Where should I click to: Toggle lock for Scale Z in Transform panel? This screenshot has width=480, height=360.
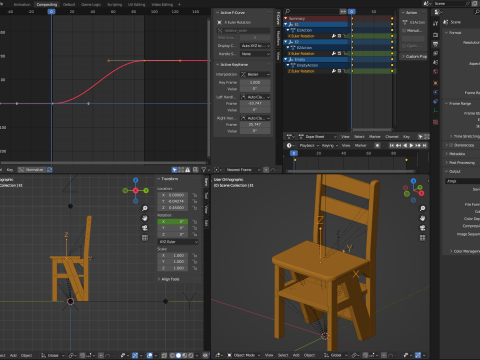(194, 268)
